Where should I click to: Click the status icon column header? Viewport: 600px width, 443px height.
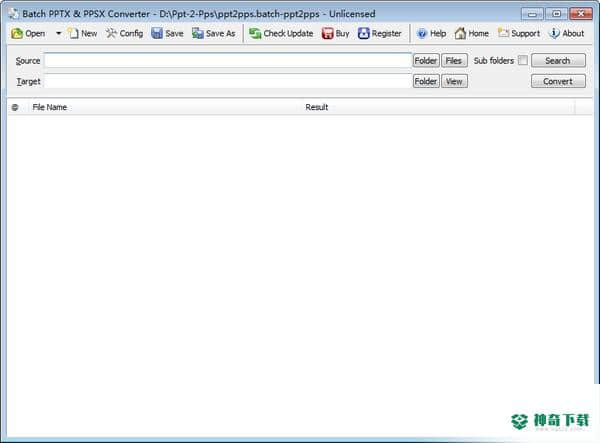pyautogui.click(x=15, y=107)
